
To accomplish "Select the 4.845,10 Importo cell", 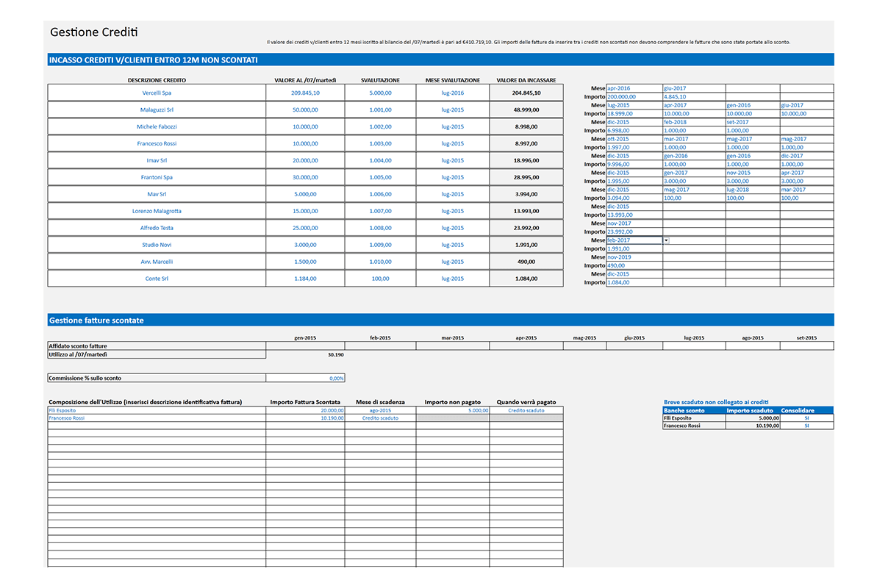I will (694, 97).
